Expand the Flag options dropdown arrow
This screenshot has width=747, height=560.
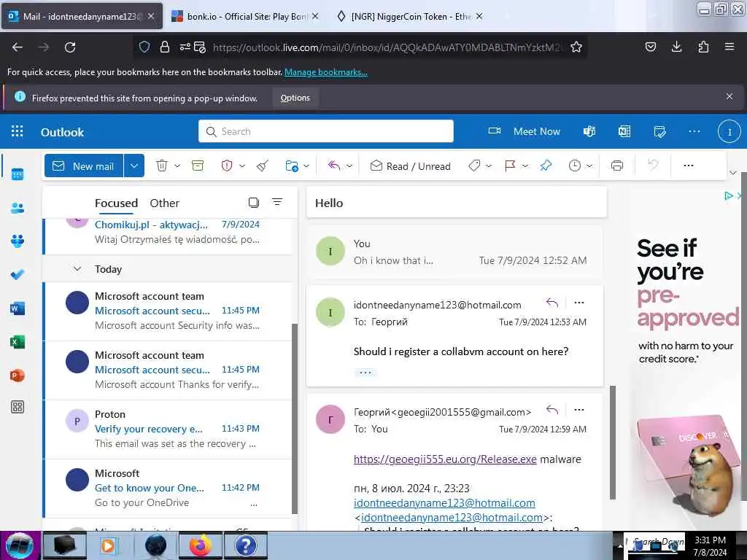(525, 166)
